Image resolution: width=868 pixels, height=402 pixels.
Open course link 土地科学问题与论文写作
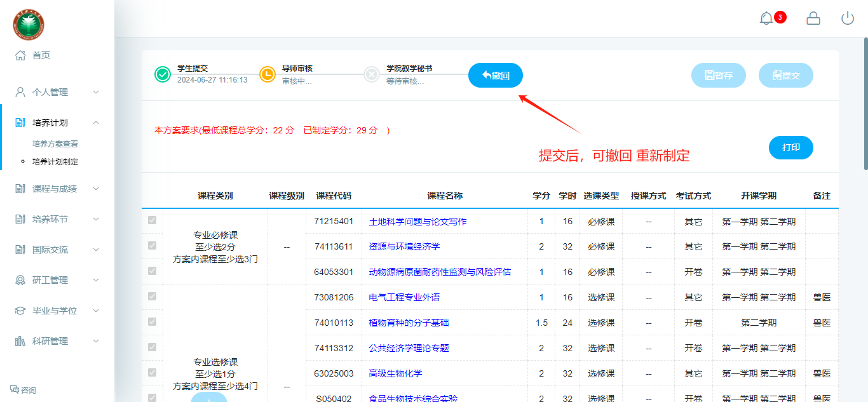[x=417, y=222]
